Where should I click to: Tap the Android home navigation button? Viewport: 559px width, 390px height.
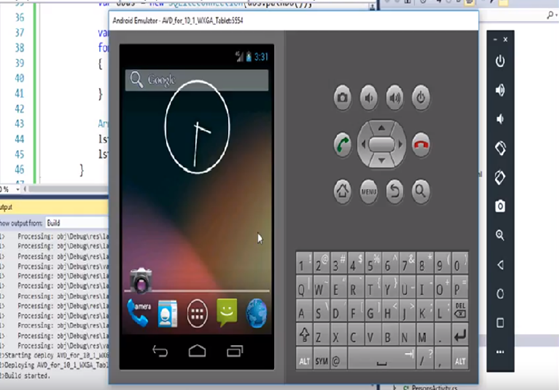coord(197,351)
